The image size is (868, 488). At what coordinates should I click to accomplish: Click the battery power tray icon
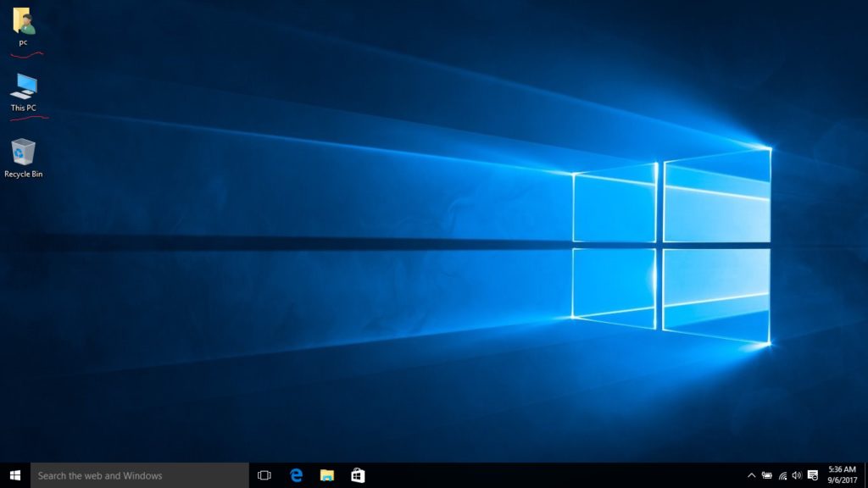(766, 475)
